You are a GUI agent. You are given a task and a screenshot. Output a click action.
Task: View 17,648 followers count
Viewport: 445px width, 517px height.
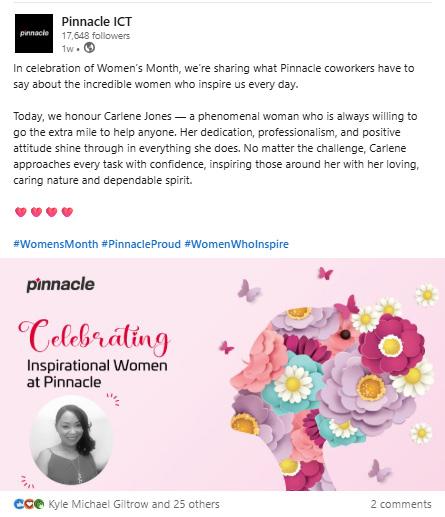[96, 36]
